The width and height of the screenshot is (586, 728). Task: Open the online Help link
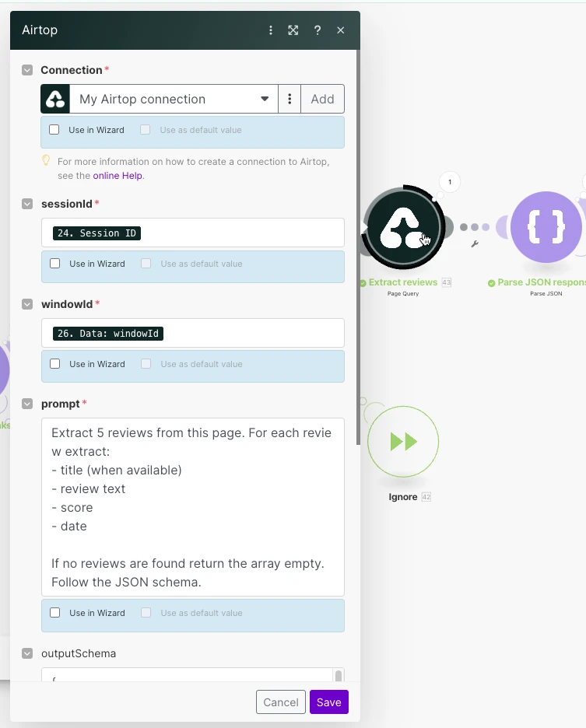point(118,176)
